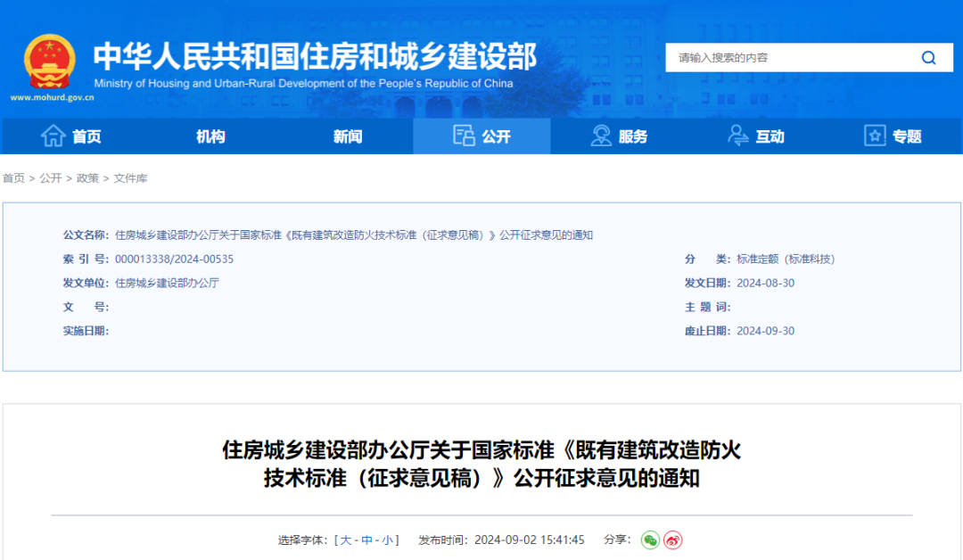Click the 主题词 field label

pos(707,307)
